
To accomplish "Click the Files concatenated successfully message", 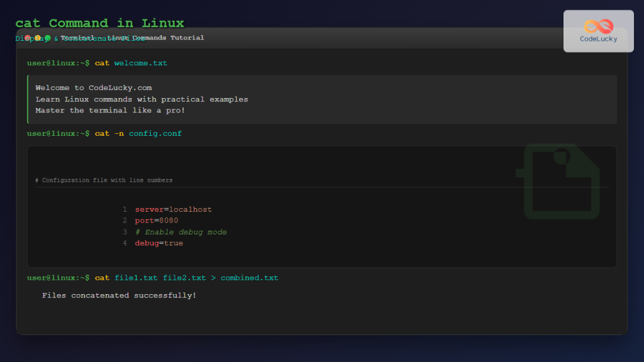I will coord(118,295).
